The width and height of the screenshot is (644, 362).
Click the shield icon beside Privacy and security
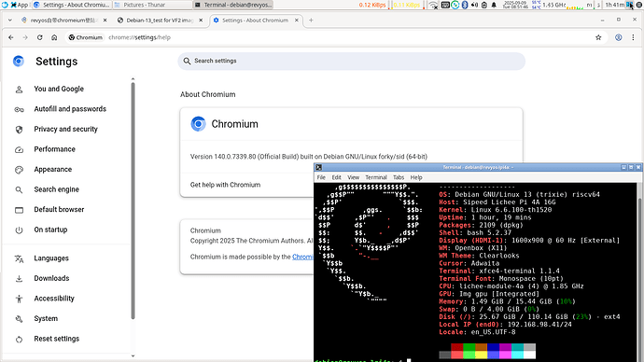[x=19, y=130]
